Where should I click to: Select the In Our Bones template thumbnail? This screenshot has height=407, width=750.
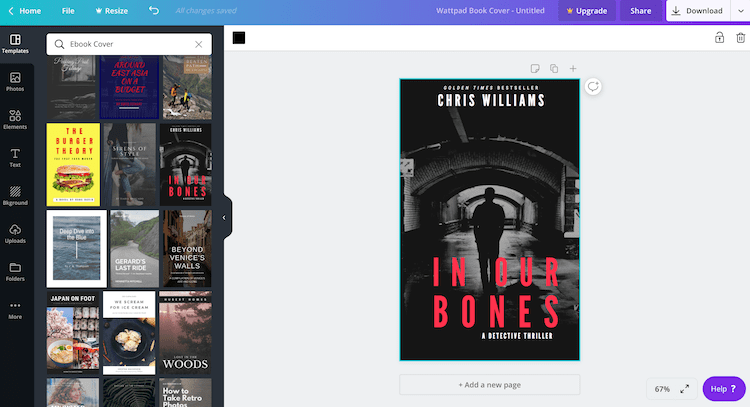(186, 165)
